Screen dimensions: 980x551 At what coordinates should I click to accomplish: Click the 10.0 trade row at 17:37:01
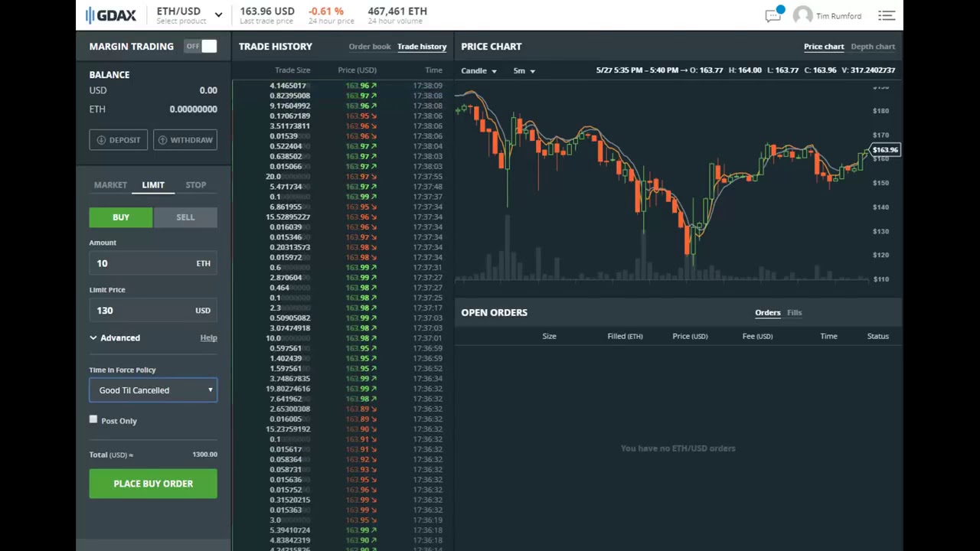point(341,338)
